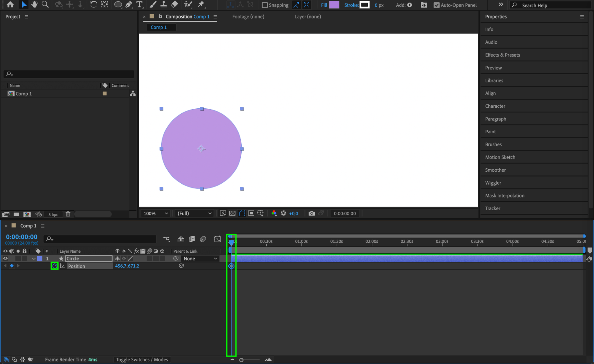Select the Zoom tool
The width and height of the screenshot is (594, 364).
(45, 4)
